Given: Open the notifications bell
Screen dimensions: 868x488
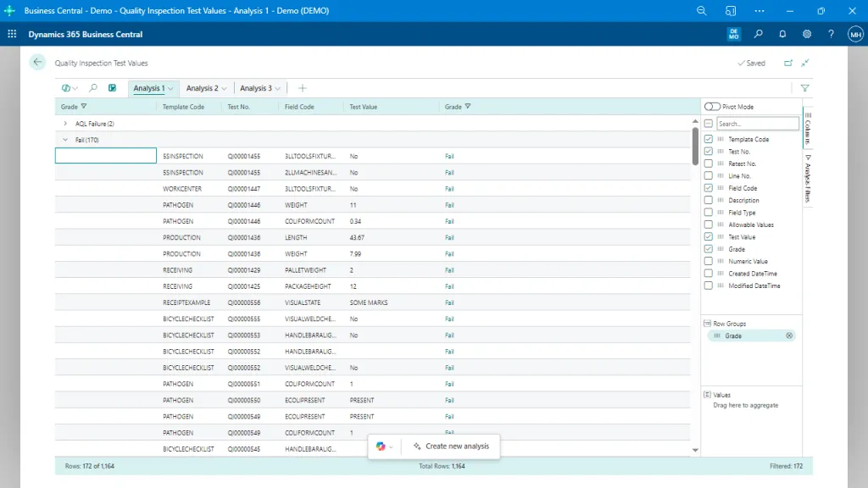Looking at the screenshot, I should [782, 35].
